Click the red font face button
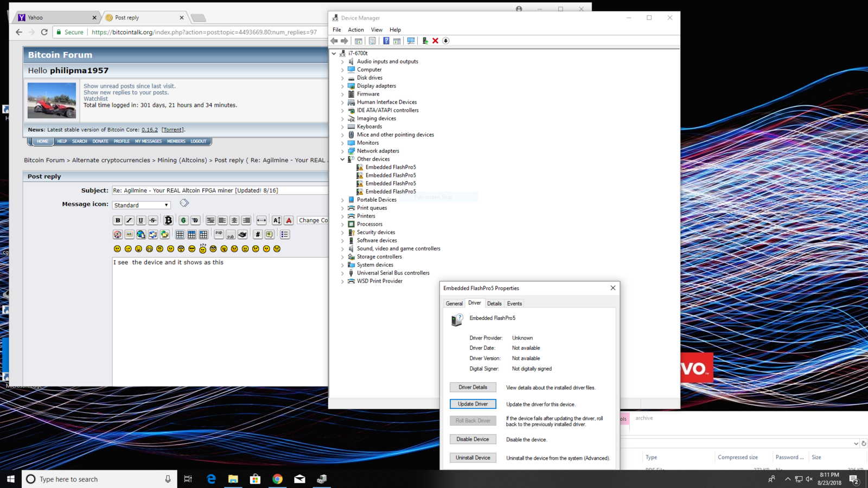The width and height of the screenshot is (868, 488). pyautogui.click(x=289, y=220)
